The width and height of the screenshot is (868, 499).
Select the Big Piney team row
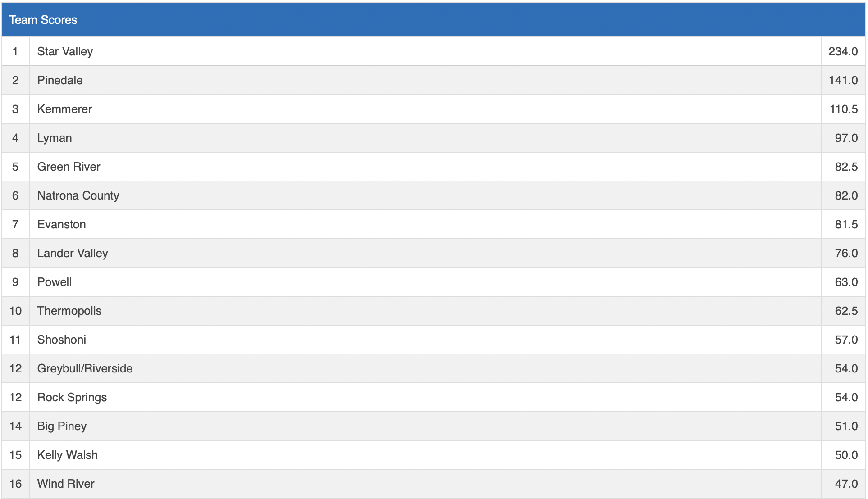62,426
